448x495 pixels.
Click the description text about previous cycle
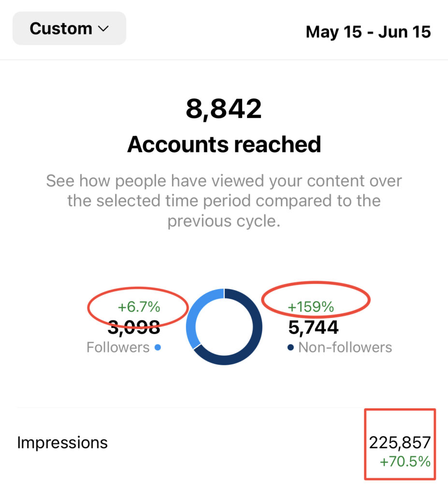point(224,201)
